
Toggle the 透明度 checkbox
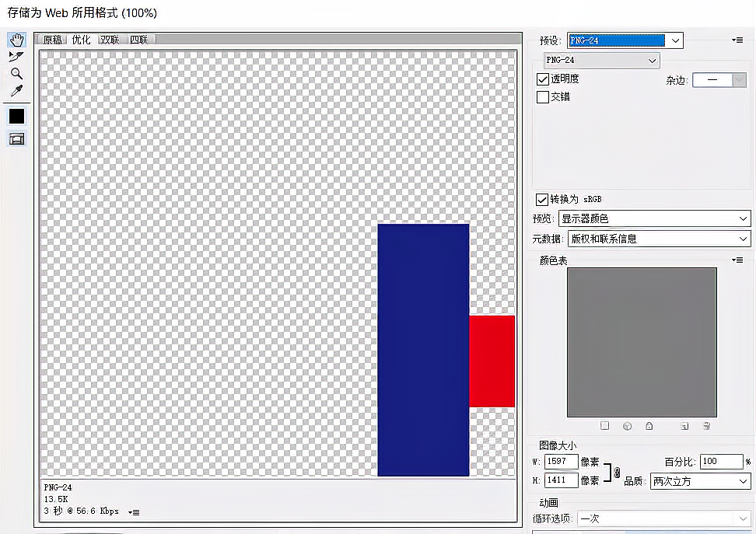coord(543,79)
